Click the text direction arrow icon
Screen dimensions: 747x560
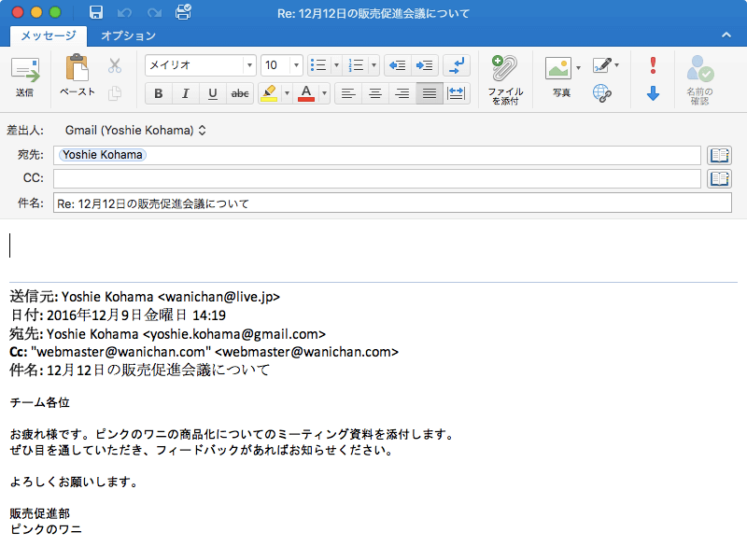click(457, 65)
